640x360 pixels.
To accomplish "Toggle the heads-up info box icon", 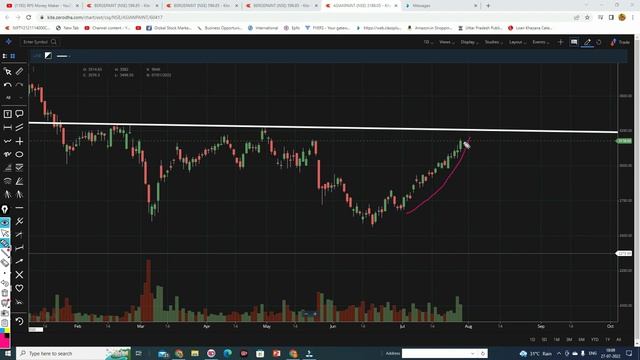I will coord(574,42).
